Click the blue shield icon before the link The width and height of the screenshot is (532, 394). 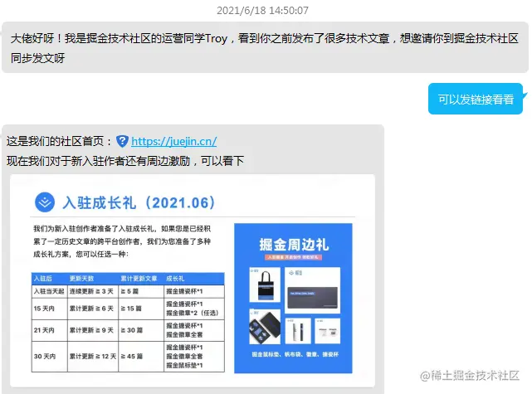pyautogui.click(x=122, y=141)
